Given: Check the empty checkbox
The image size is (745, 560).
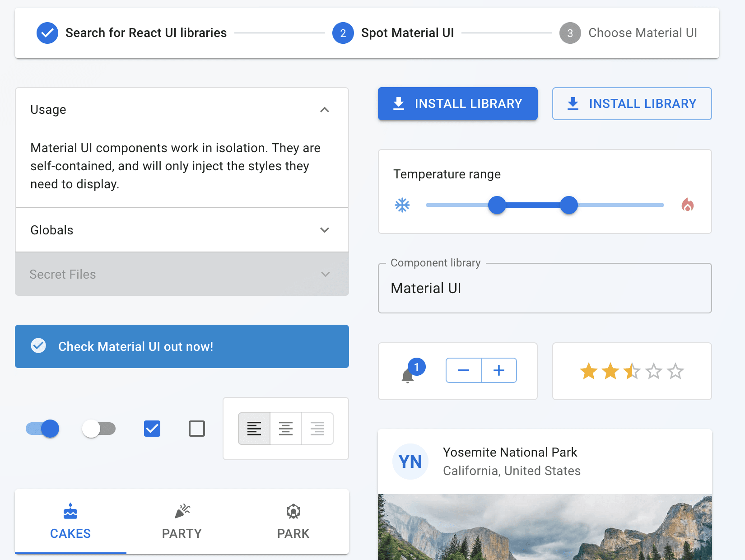Looking at the screenshot, I should pyautogui.click(x=197, y=429).
